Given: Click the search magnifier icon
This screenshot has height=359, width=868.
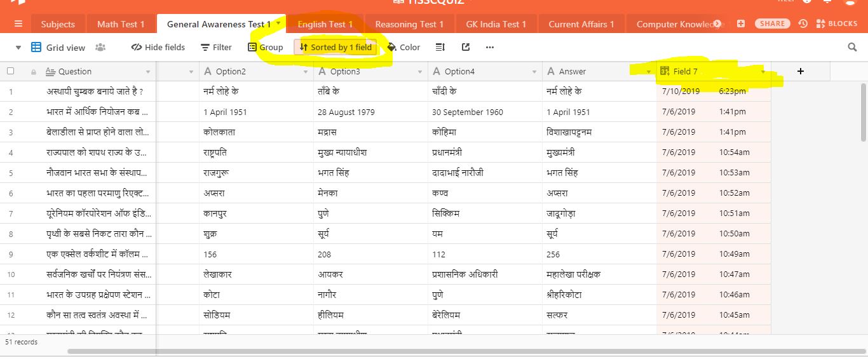Looking at the screenshot, I should coord(852,47).
